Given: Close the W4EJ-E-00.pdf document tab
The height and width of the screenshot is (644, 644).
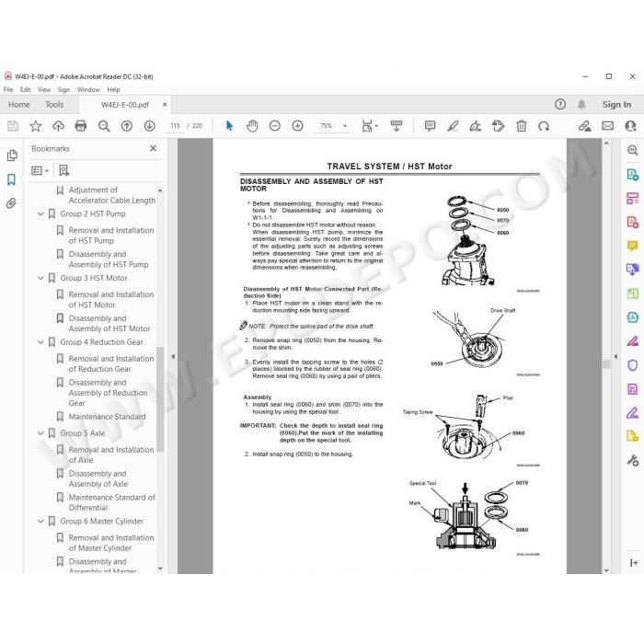Looking at the screenshot, I should click(165, 105).
